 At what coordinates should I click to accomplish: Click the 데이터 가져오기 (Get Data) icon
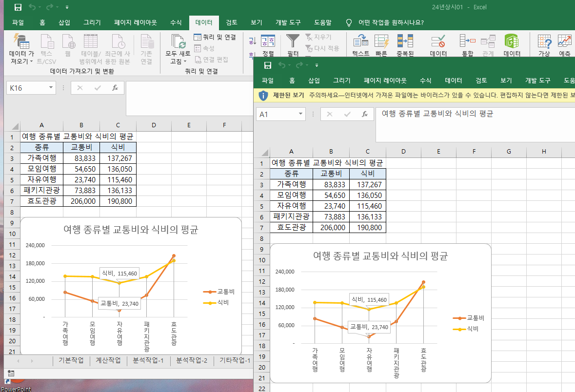click(x=21, y=42)
